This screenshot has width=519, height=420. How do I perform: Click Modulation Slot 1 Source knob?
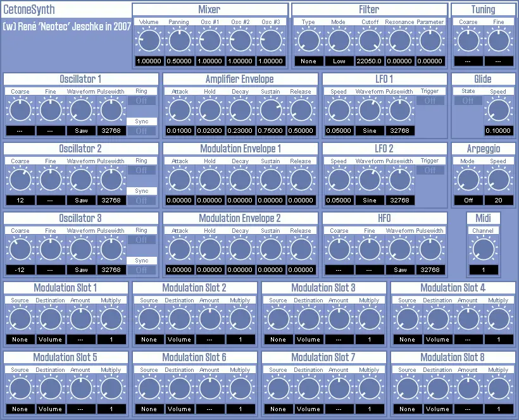click(20, 319)
